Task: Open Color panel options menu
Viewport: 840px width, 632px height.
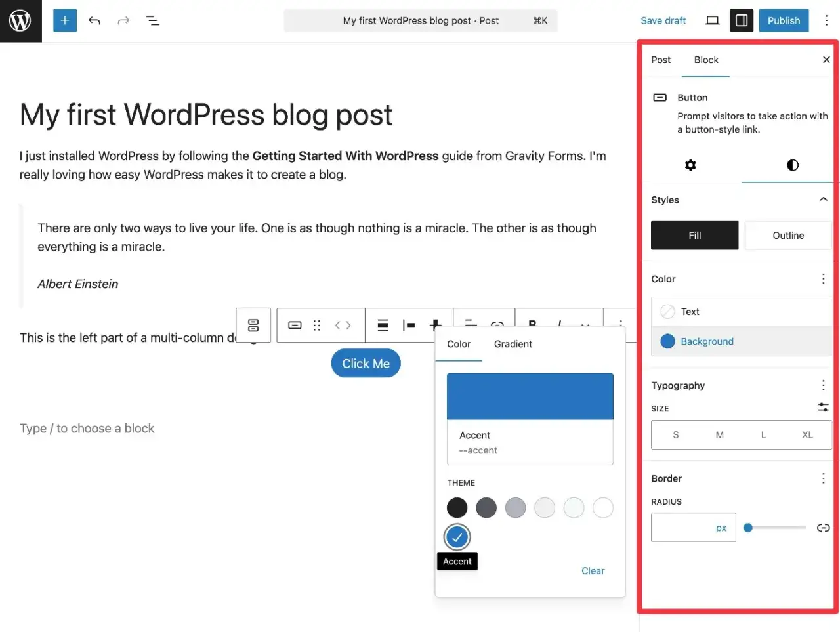Action: 824,279
